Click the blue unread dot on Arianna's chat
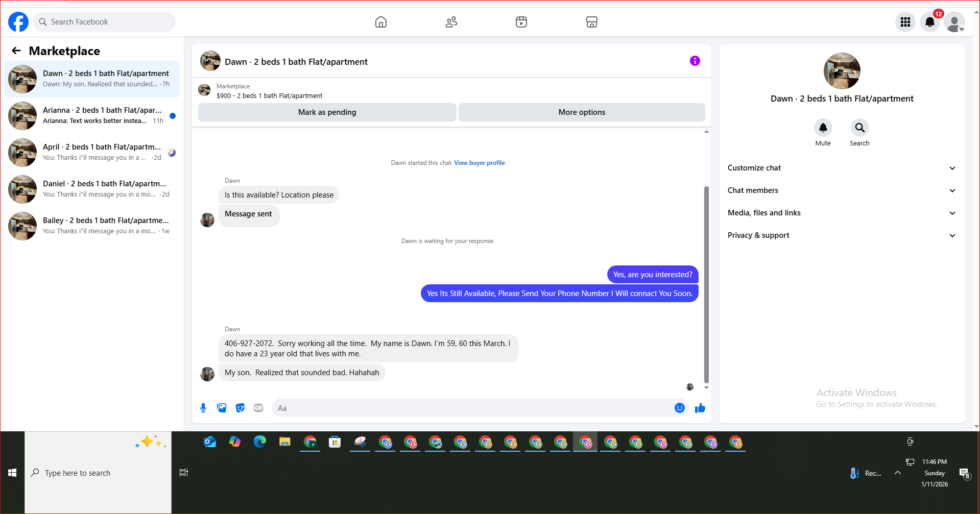 (x=173, y=116)
